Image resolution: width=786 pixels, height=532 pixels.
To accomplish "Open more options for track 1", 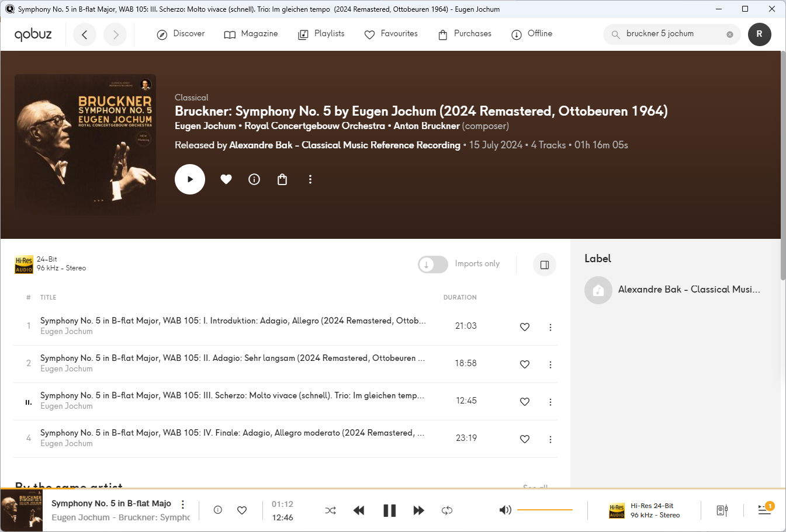I will pos(550,327).
